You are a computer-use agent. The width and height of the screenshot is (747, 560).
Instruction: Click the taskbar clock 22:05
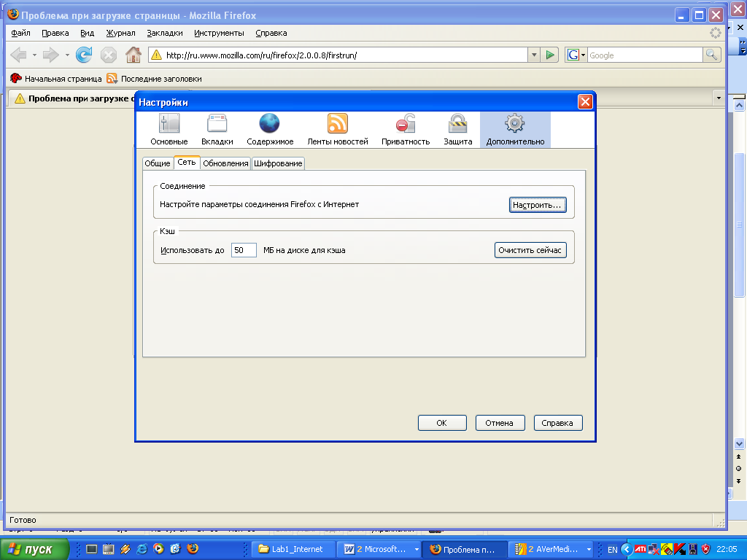727,549
